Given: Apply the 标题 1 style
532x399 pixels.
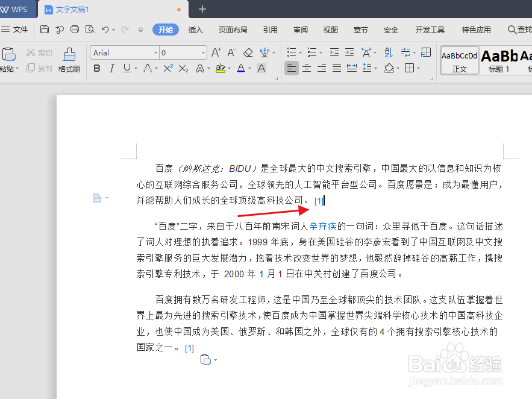Looking at the screenshot, I should pyautogui.click(x=499, y=61).
